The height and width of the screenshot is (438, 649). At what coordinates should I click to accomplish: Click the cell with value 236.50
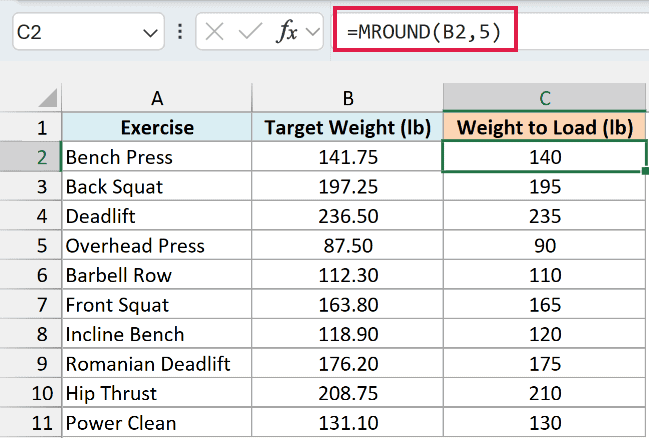click(348, 216)
